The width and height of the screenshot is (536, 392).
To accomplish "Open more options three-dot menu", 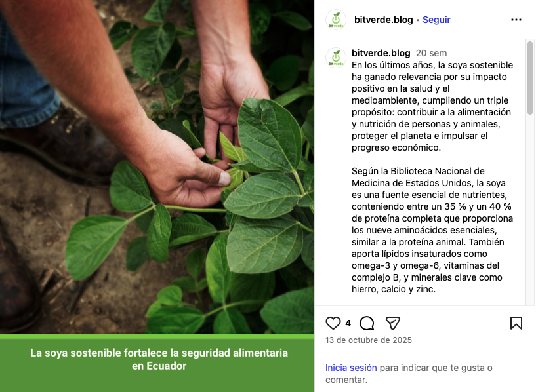I will (516, 20).
